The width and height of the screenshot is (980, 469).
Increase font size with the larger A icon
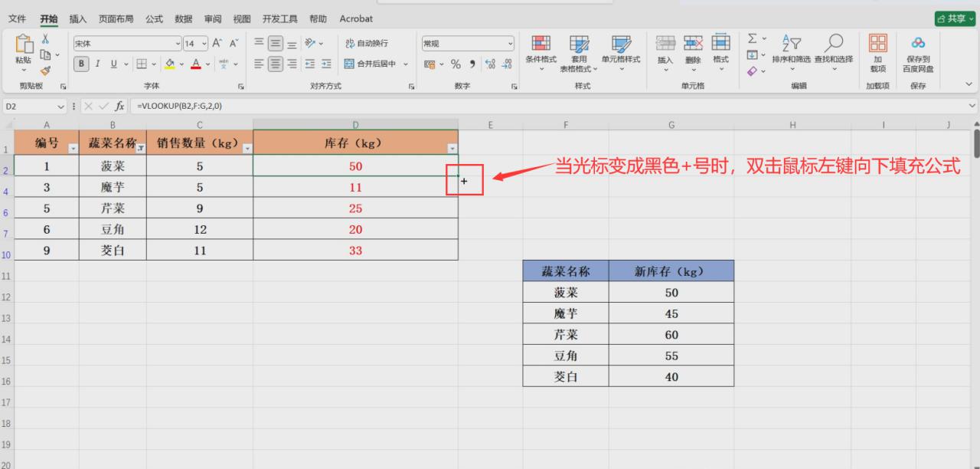coord(217,44)
